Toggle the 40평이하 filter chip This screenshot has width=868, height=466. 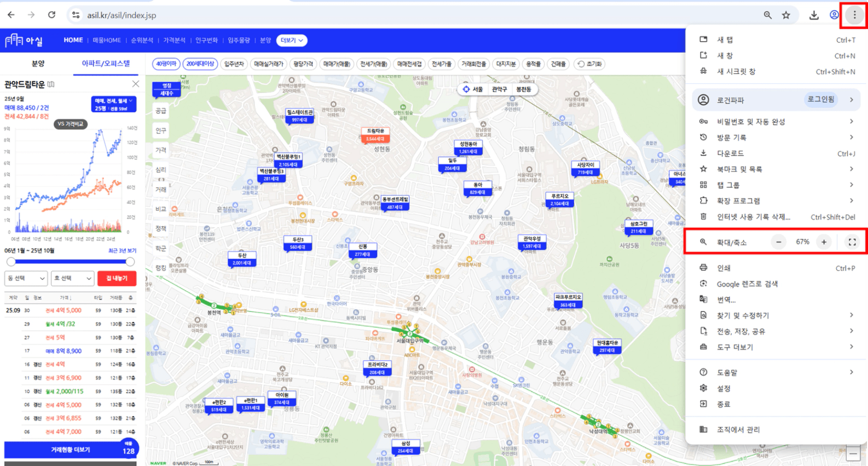click(166, 64)
